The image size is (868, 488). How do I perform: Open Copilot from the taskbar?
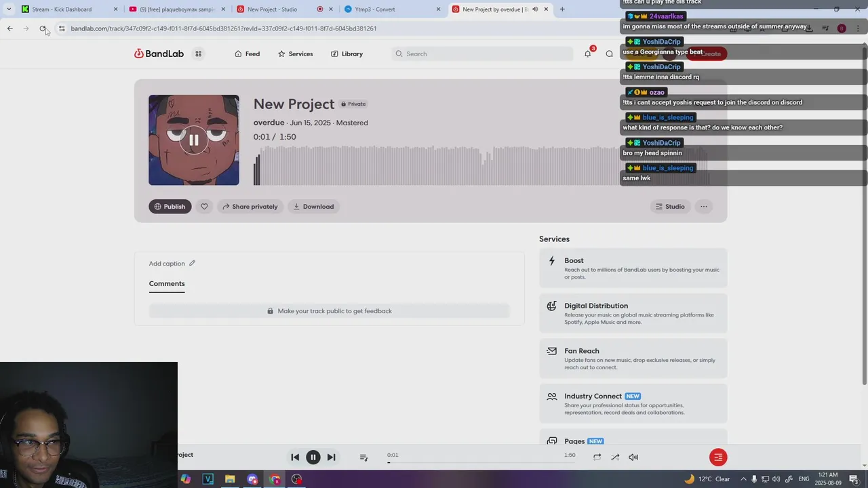(x=186, y=479)
